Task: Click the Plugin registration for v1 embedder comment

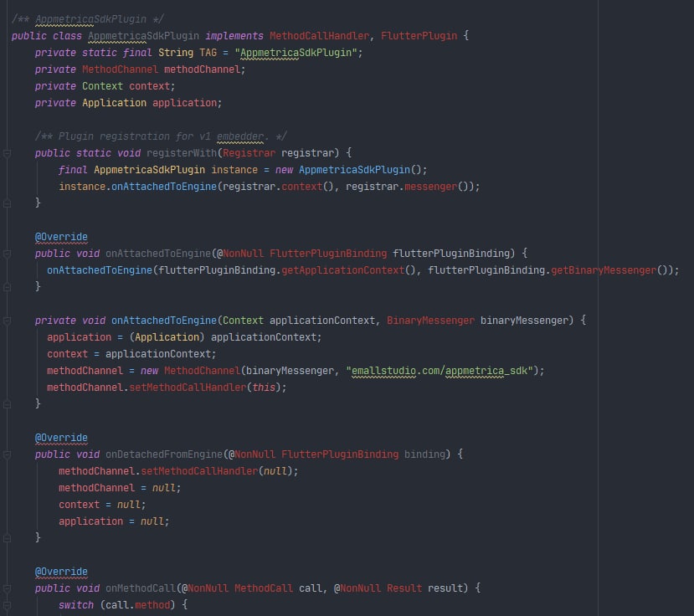Action: 161,136
